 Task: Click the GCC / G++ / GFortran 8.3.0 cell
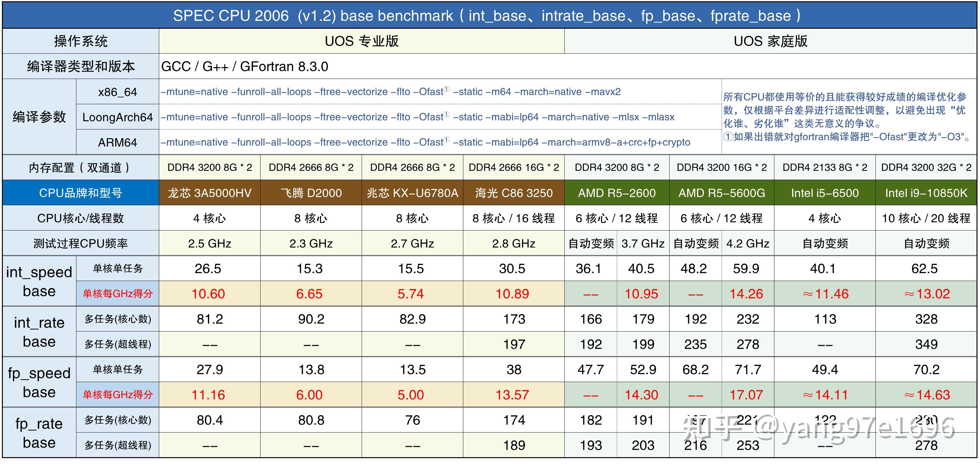(x=245, y=67)
